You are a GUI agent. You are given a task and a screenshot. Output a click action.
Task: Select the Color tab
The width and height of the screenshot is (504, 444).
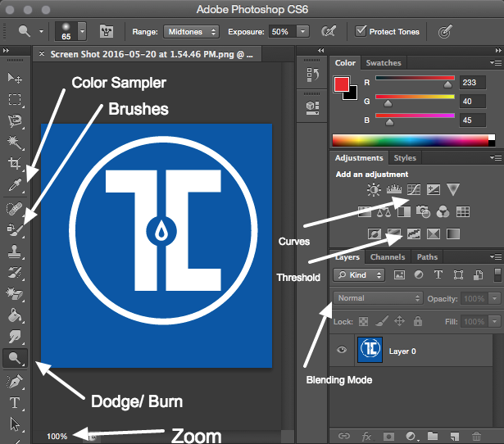point(345,62)
